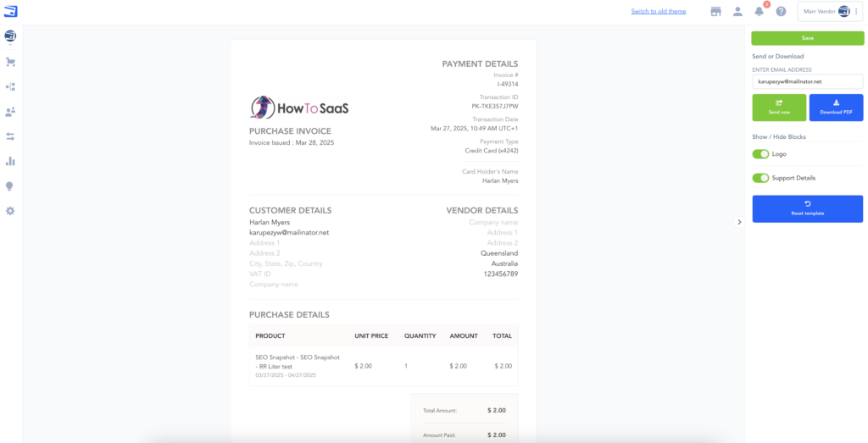Open the shopping cart sidebar icon
Viewport: 868px width, 443px height.
pyautogui.click(x=10, y=62)
